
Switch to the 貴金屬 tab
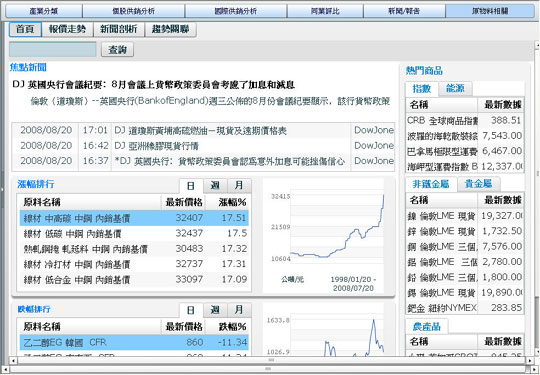pyautogui.click(x=478, y=184)
